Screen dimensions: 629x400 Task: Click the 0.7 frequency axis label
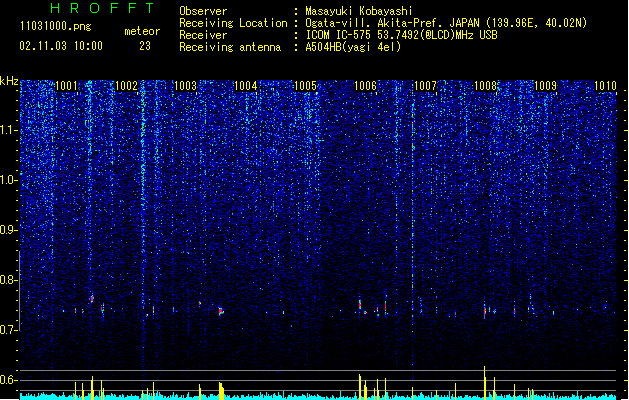point(9,330)
